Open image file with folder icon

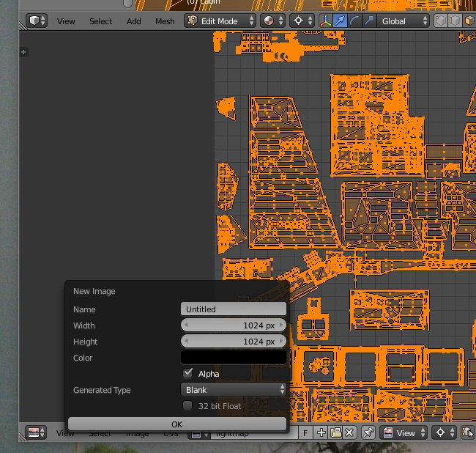tap(335, 433)
